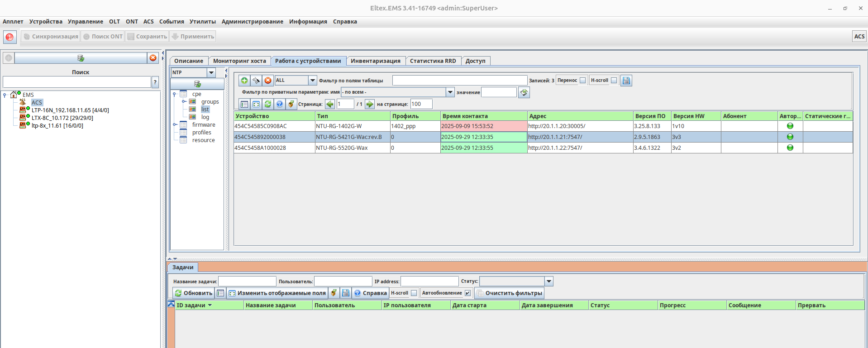The image size is (868, 348).
Task: Click the Очистить фильтры button
Action: coord(509,293)
